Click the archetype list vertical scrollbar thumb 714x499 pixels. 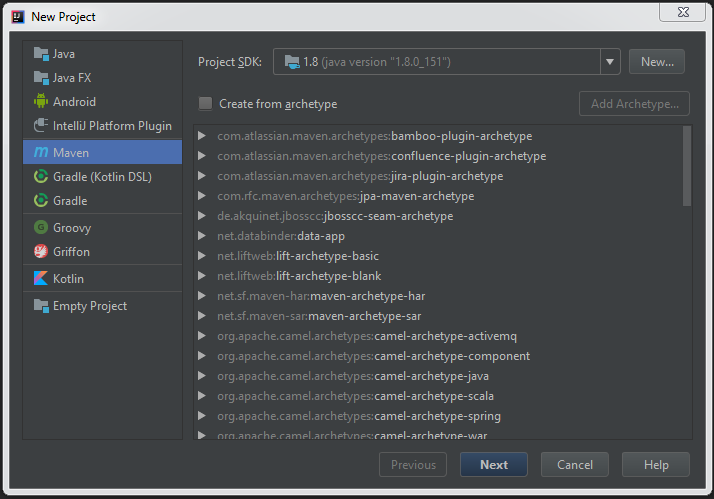(687, 166)
